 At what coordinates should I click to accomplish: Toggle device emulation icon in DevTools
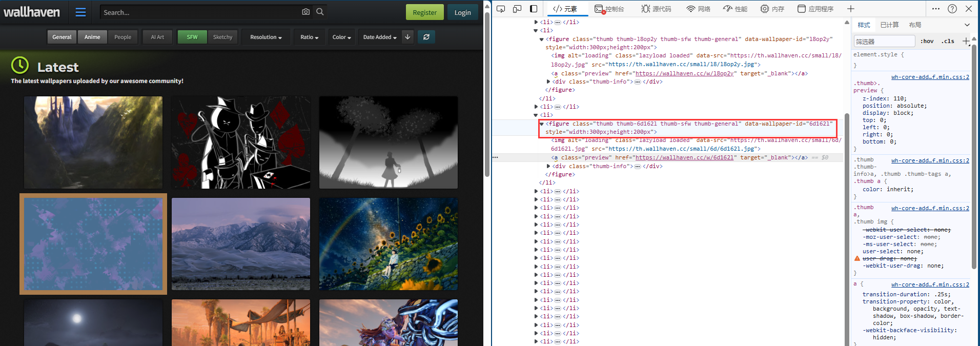click(x=517, y=9)
